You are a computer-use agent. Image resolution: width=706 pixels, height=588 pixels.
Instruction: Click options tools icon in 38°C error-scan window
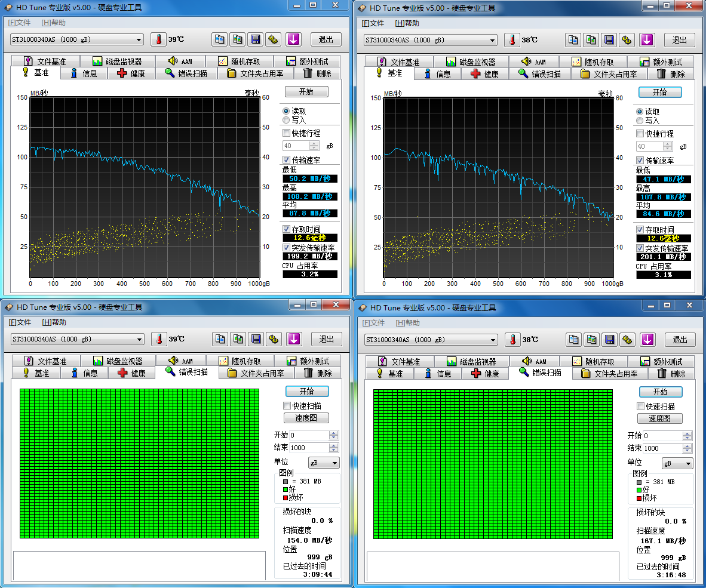click(627, 340)
